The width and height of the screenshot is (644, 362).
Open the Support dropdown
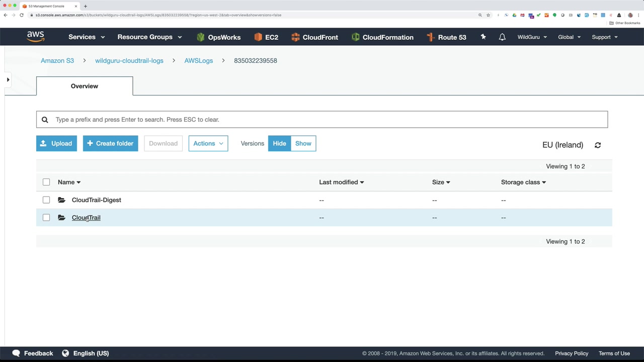click(x=605, y=37)
